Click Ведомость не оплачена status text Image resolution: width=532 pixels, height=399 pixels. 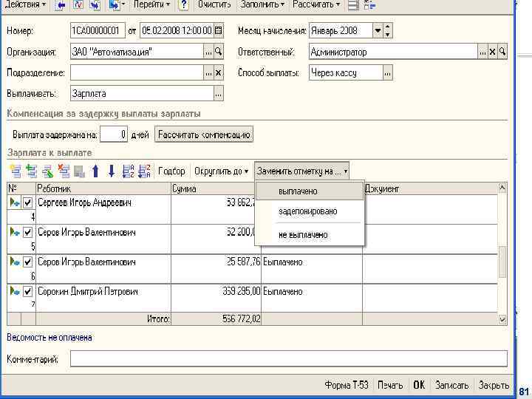pyautogui.click(x=50, y=338)
